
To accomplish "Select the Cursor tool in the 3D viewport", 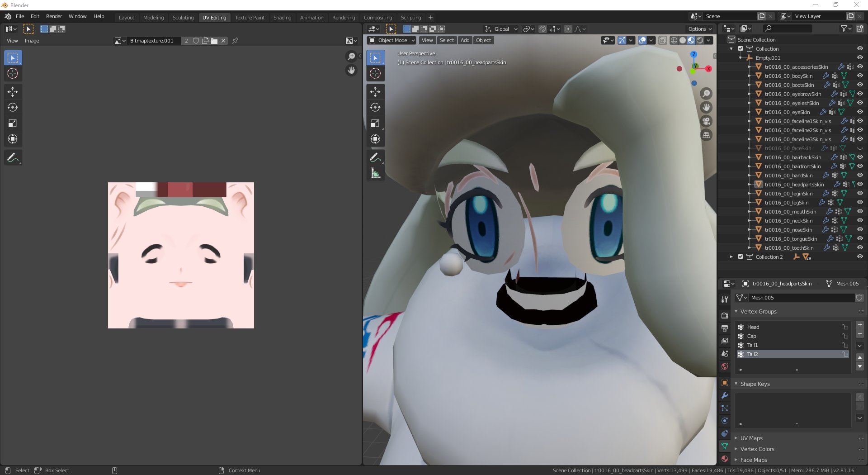I will [x=375, y=73].
